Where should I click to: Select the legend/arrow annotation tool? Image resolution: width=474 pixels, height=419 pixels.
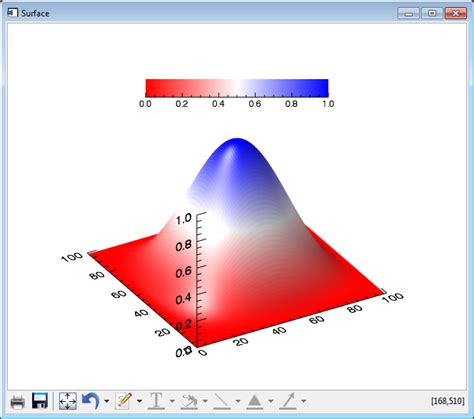pos(189,401)
